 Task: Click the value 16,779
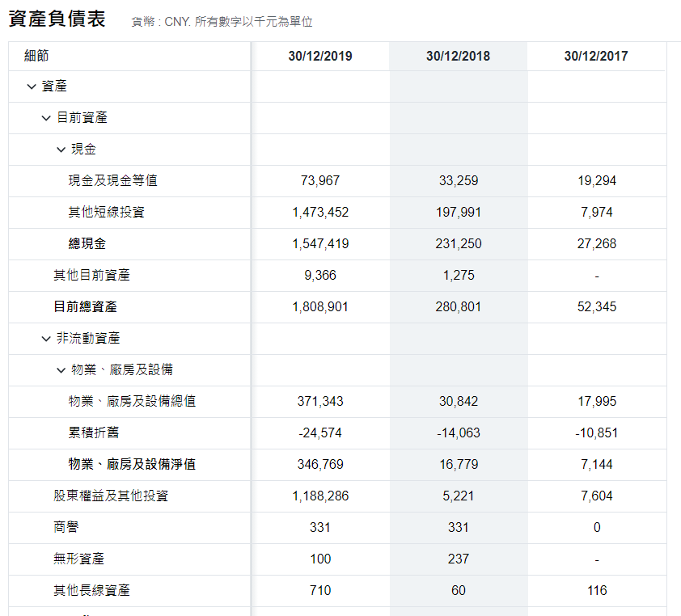pos(459,465)
